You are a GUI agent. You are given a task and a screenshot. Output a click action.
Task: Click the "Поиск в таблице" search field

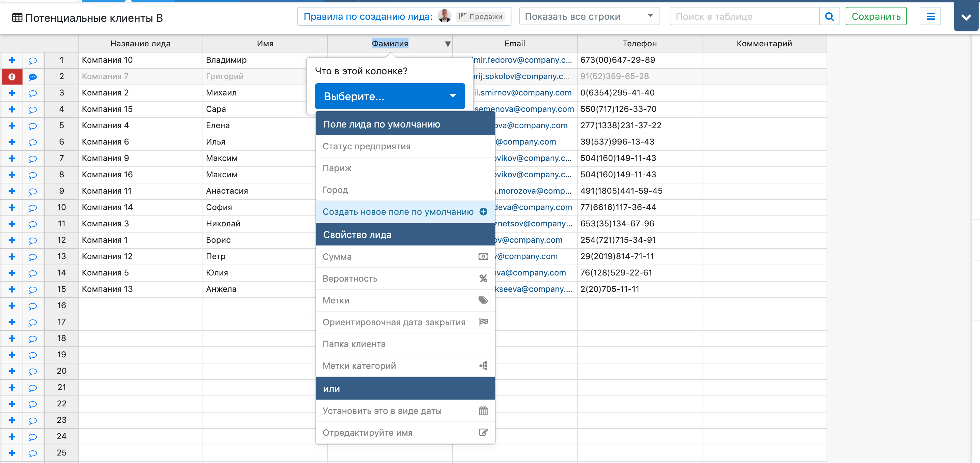tap(744, 16)
